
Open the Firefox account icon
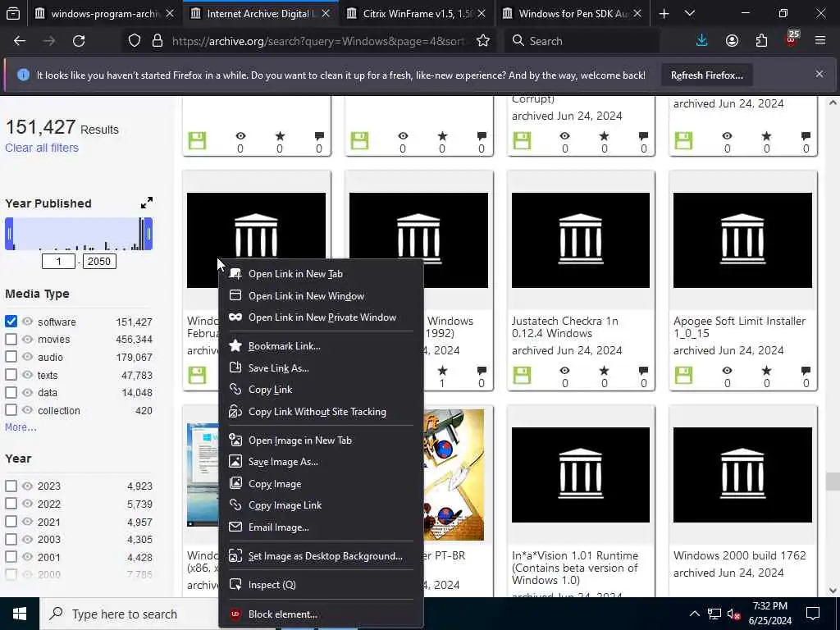[x=732, y=41]
